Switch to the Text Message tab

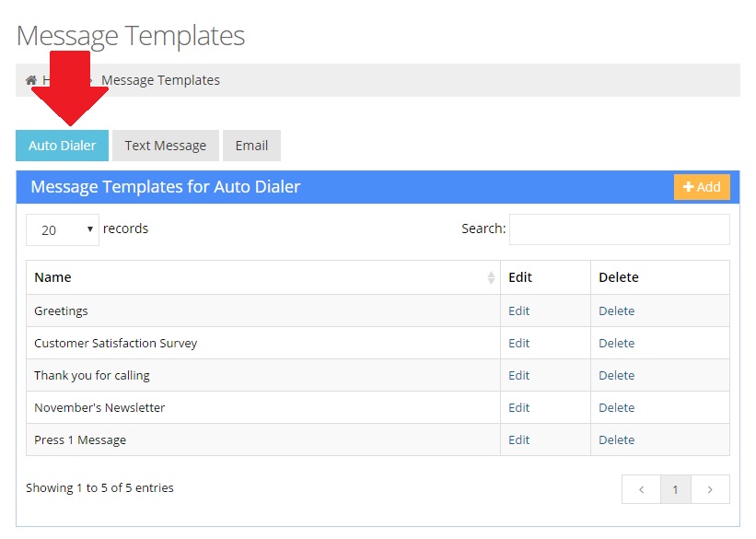pyautogui.click(x=166, y=145)
